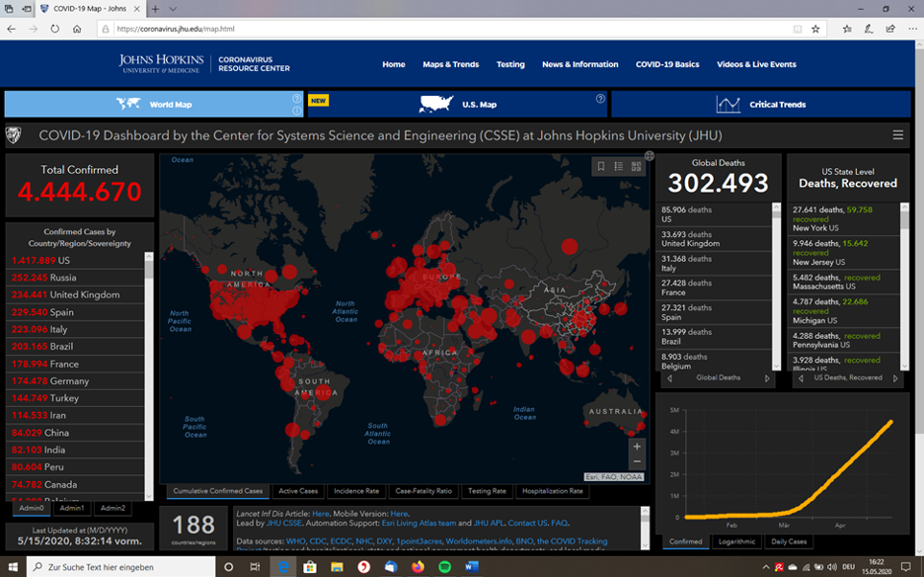Show the map legend list icon
The image size is (924, 577).
pos(618,167)
